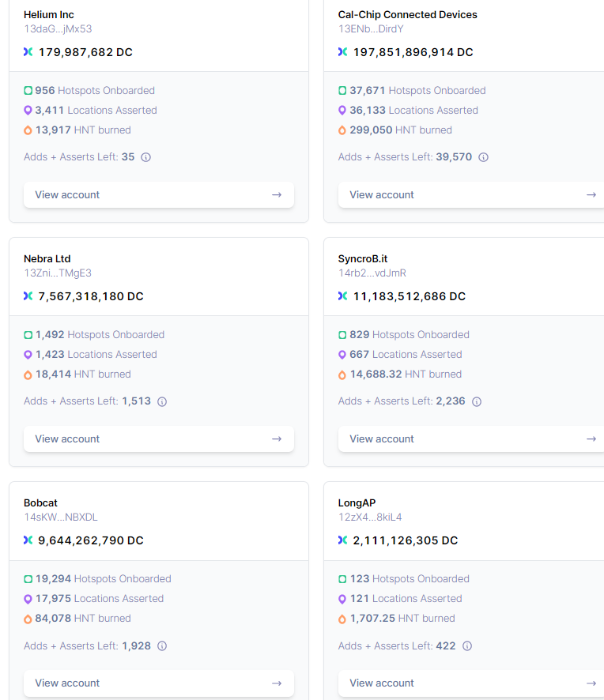
Task: Select address 13Zni...TMgE3
Action: pos(58,273)
